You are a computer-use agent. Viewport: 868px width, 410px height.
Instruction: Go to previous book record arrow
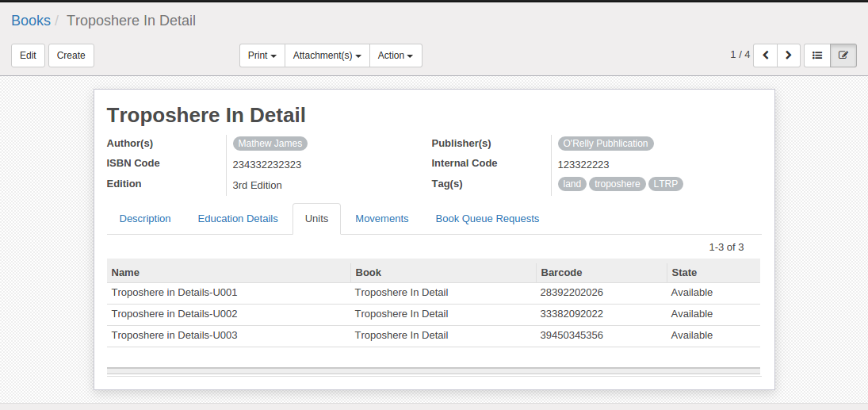[x=765, y=56]
